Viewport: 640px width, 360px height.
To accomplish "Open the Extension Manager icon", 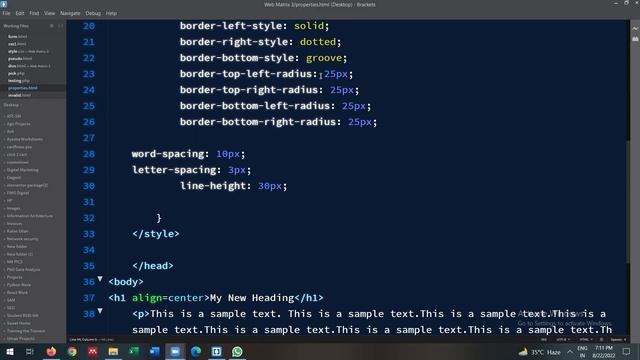I will 635,39.
